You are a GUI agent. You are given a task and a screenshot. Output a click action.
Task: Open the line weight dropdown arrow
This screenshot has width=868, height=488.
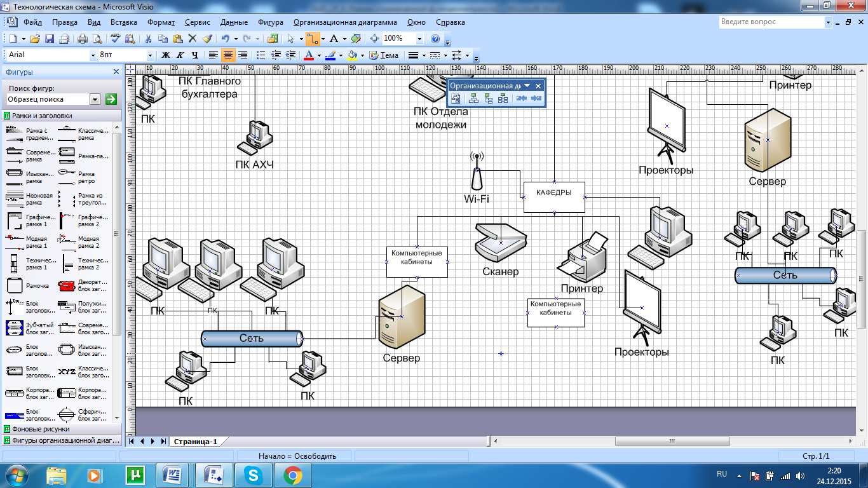click(423, 55)
